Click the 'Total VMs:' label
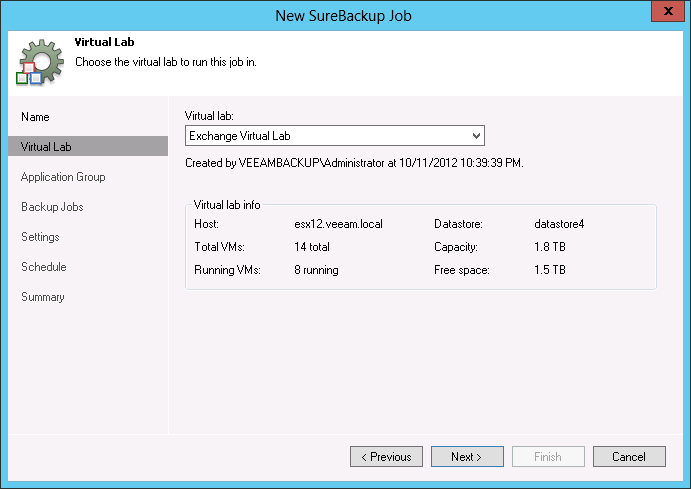Viewport: 691px width, 489px height. point(219,247)
